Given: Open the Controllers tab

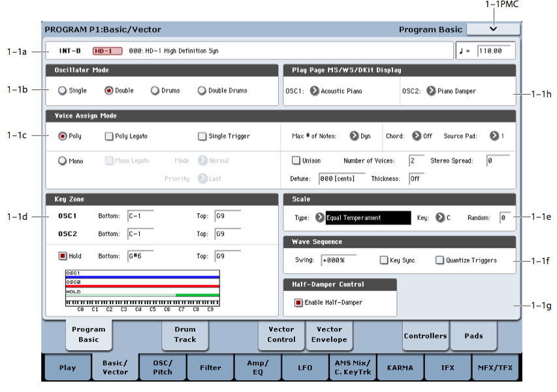Looking at the screenshot, I should pyautogui.click(x=426, y=336).
